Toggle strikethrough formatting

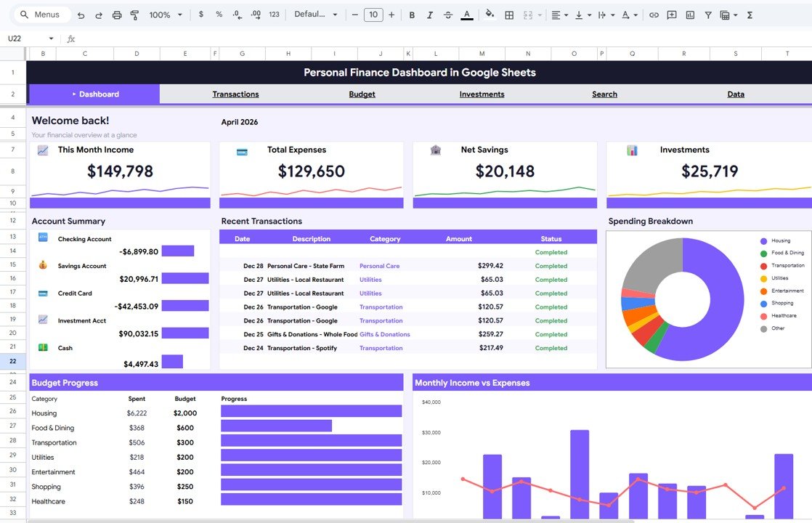(447, 14)
